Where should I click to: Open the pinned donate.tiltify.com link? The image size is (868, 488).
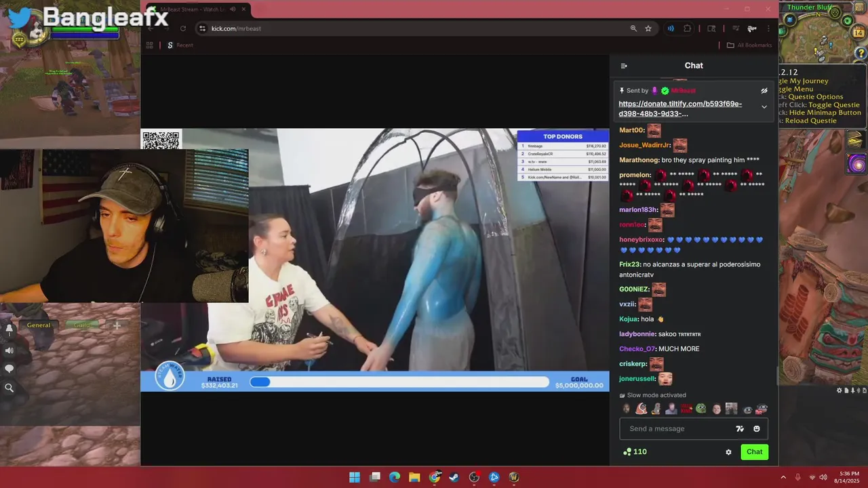[x=680, y=108]
